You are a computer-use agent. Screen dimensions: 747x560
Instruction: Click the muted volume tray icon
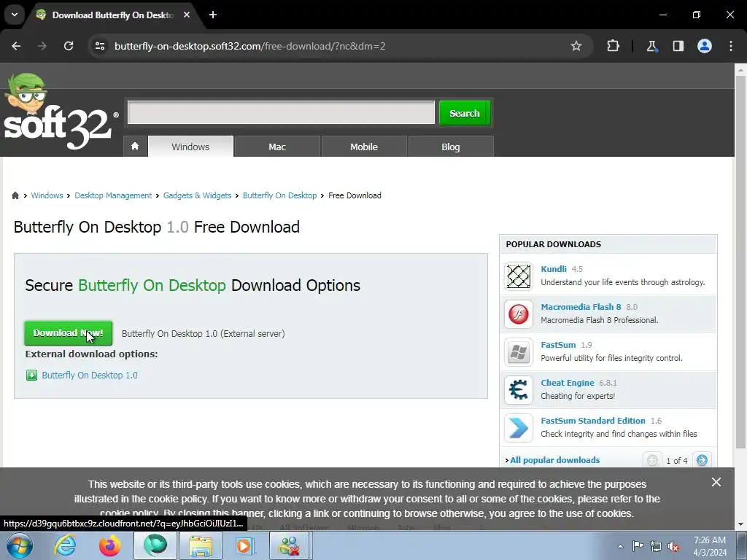(x=673, y=546)
